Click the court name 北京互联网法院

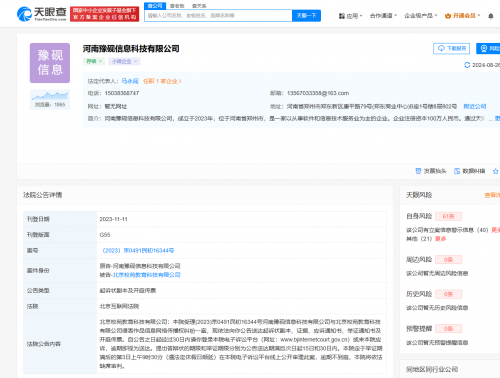point(119,306)
